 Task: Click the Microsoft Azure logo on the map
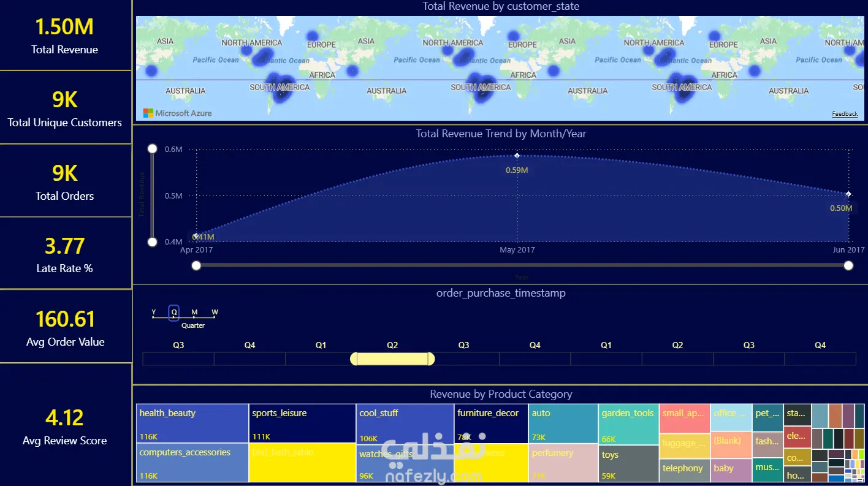coord(177,113)
